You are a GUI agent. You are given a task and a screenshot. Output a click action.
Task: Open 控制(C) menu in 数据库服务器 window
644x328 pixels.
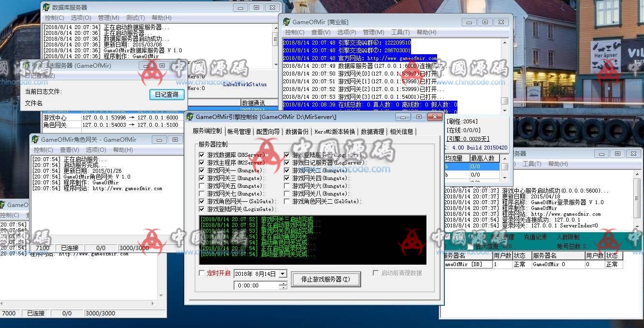[x=54, y=18]
